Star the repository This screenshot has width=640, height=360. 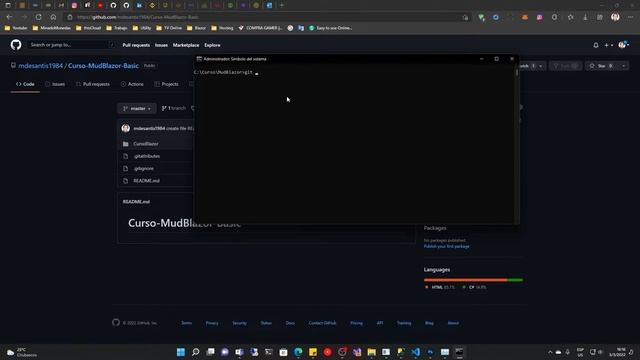point(602,66)
